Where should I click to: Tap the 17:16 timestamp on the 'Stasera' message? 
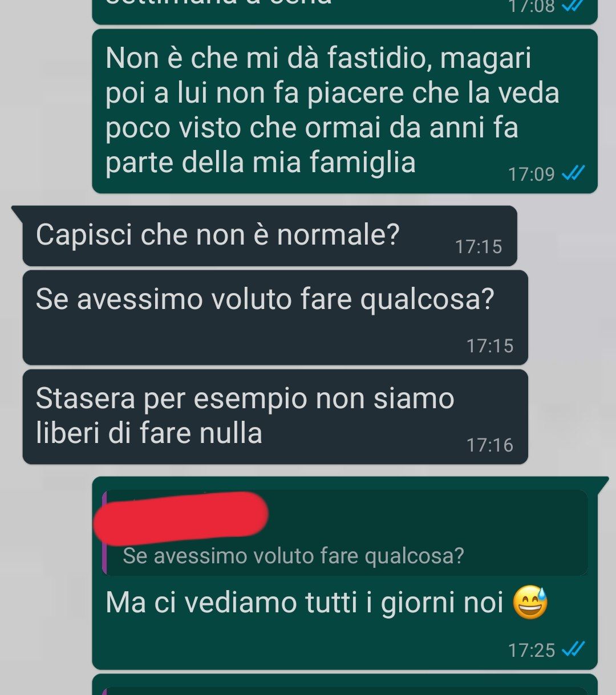(x=490, y=445)
